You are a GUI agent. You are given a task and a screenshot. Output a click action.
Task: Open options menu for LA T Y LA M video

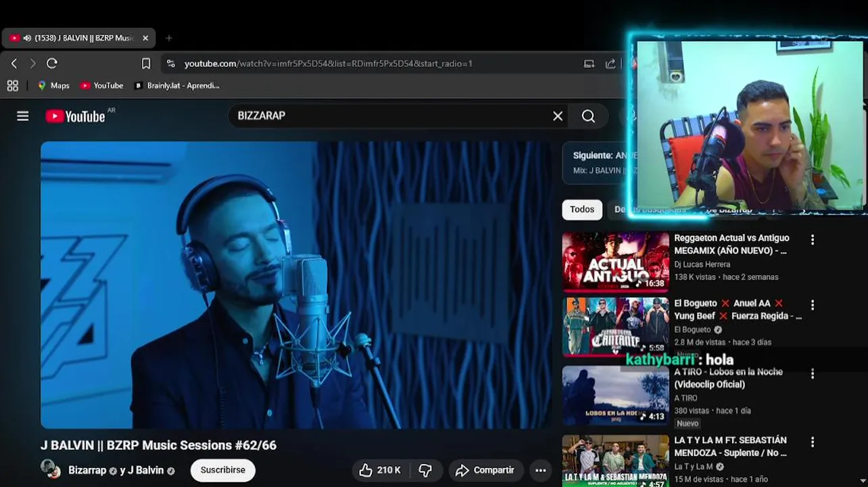point(813,442)
